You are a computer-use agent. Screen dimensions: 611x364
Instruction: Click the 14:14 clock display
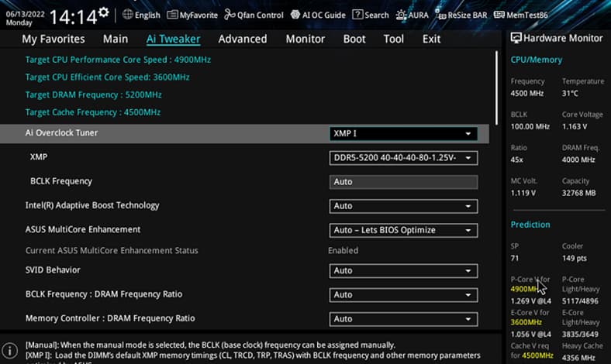74,17
